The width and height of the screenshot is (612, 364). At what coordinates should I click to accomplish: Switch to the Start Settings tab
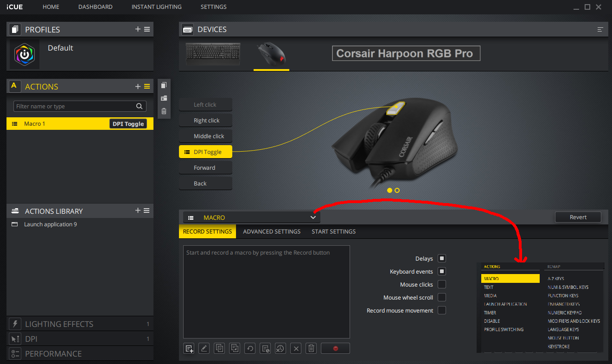(x=334, y=231)
